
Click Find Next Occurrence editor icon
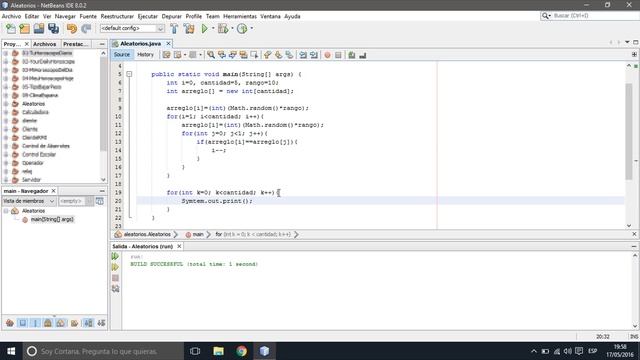[x=233, y=55]
